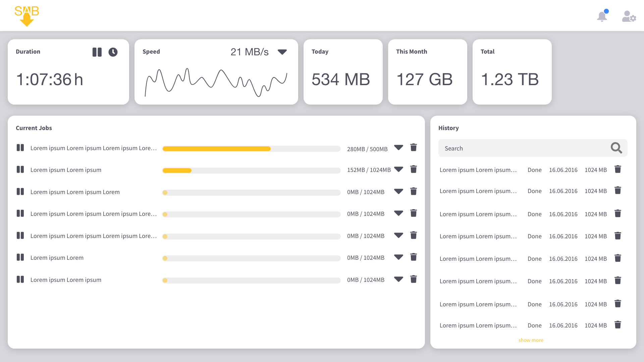Click the Today '534 MB' value
Image resolution: width=644 pixels, height=362 pixels.
(x=340, y=79)
